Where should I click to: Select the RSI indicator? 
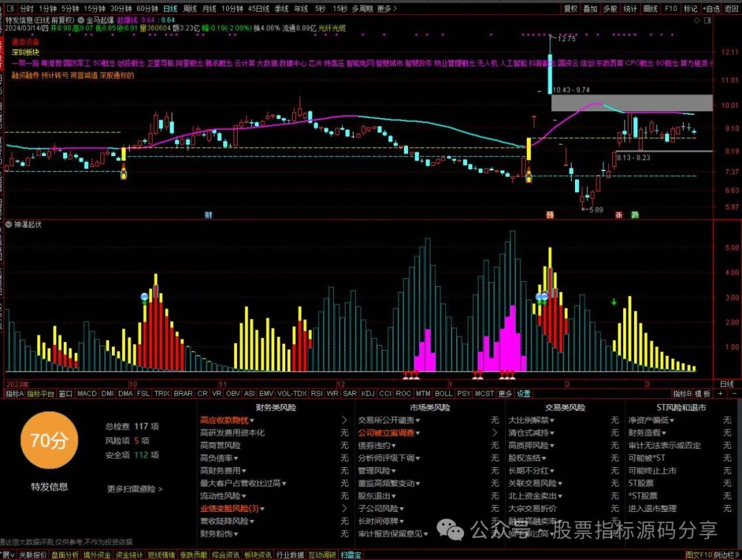(317, 393)
